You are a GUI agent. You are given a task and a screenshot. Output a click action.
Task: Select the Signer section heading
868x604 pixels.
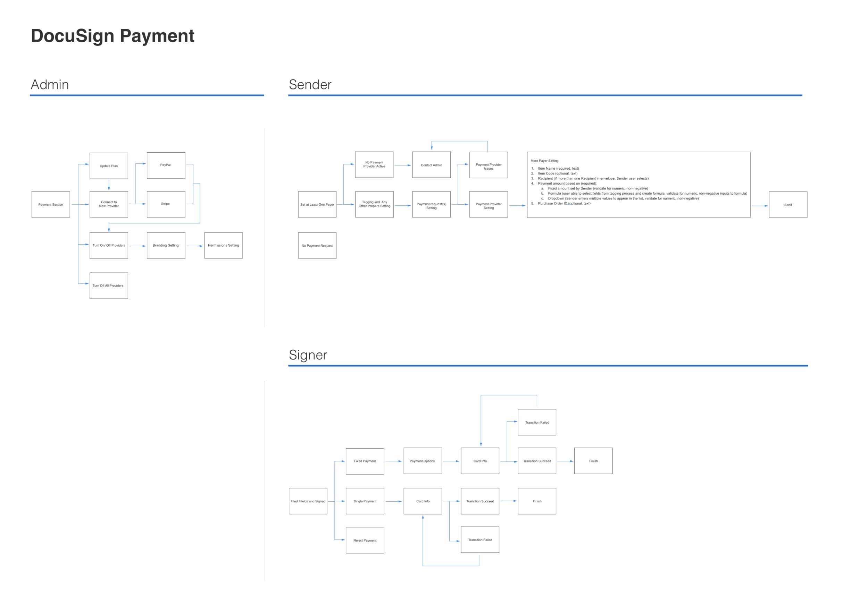308,355
